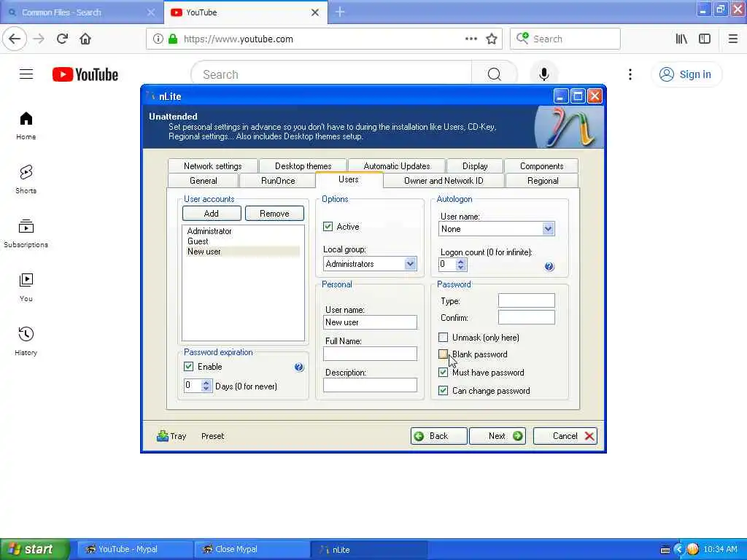The width and height of the screenshot is (747, 560).
Task: Click the password Type field
Action: pyautogui.click(x=527, y=300)
